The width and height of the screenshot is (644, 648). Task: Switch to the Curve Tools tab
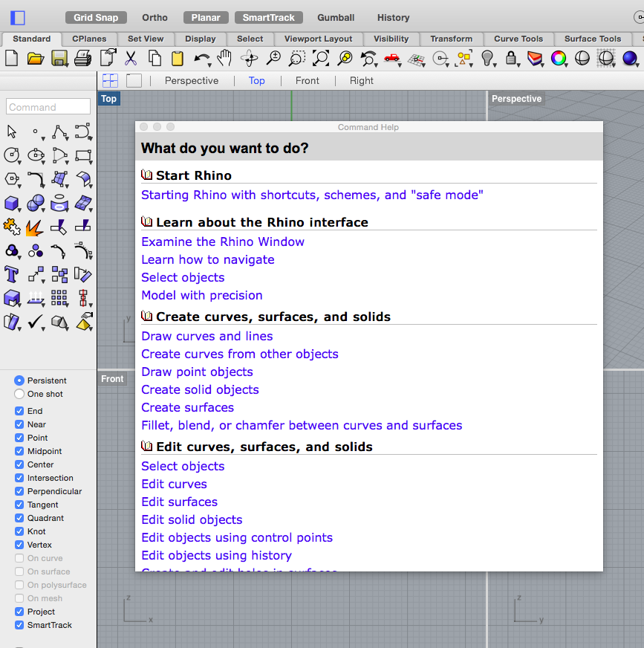click(518, 39)
